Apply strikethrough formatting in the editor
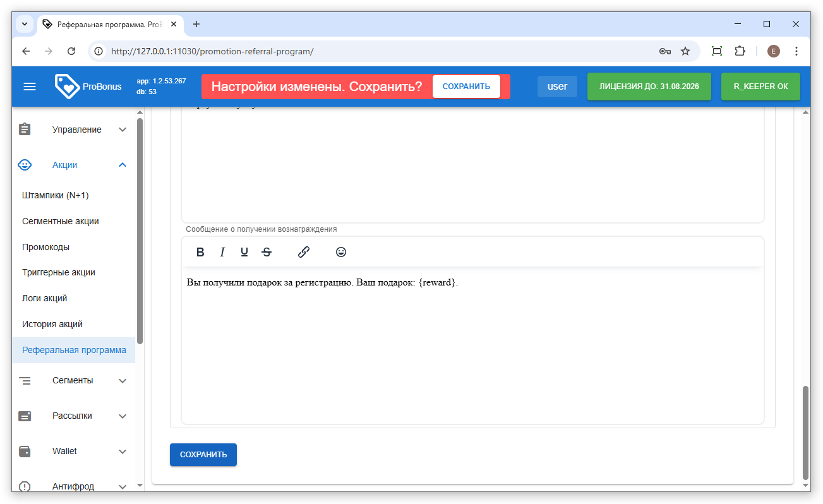The width and height of the screenshot is (823, 504). pos(267,252)
